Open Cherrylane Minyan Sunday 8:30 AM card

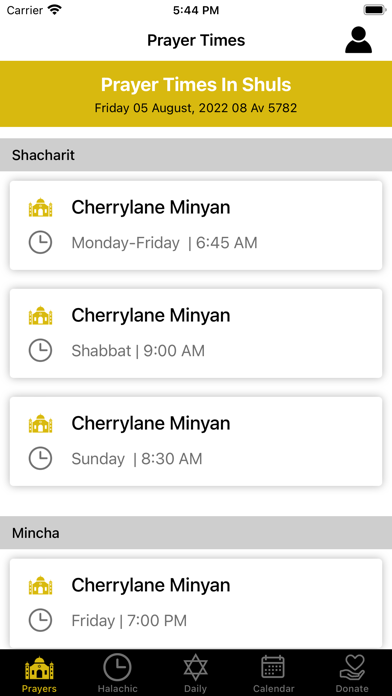[196, 441]
